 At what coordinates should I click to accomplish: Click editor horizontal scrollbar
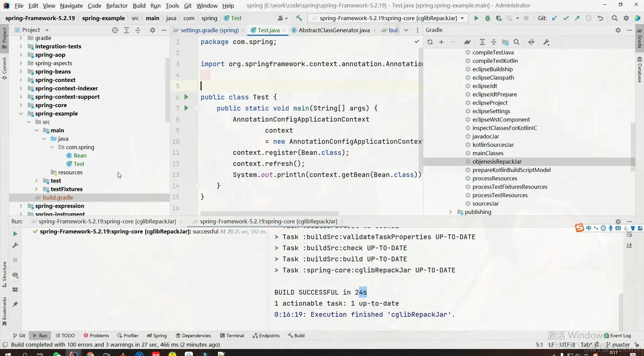pyautogui.click(x=269, y=213)
